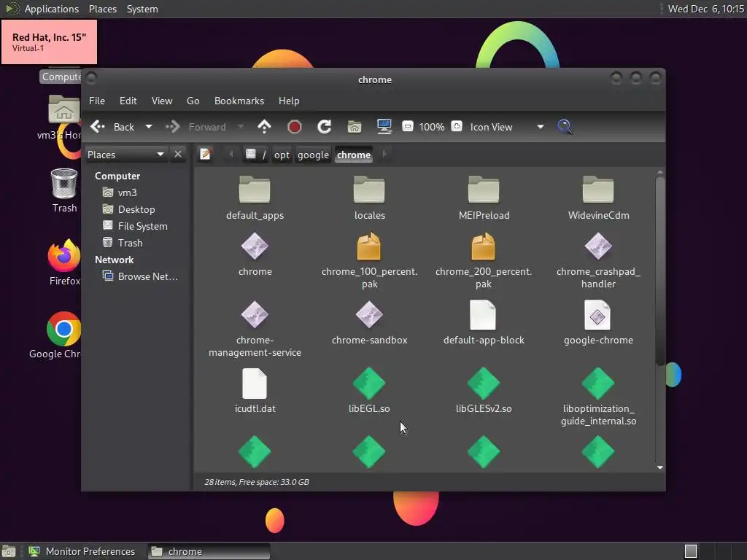Close the Places side pane

pyautogui.click(x=178, y=155)
